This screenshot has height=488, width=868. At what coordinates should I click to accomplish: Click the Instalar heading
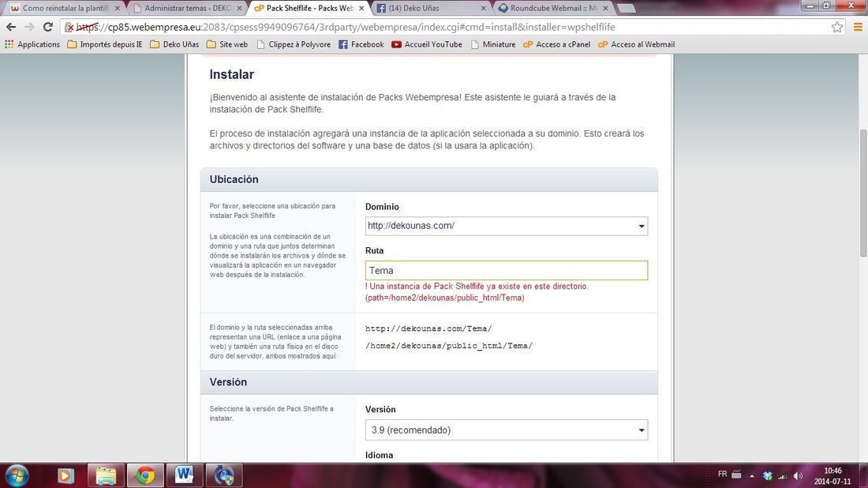point(231,74)
